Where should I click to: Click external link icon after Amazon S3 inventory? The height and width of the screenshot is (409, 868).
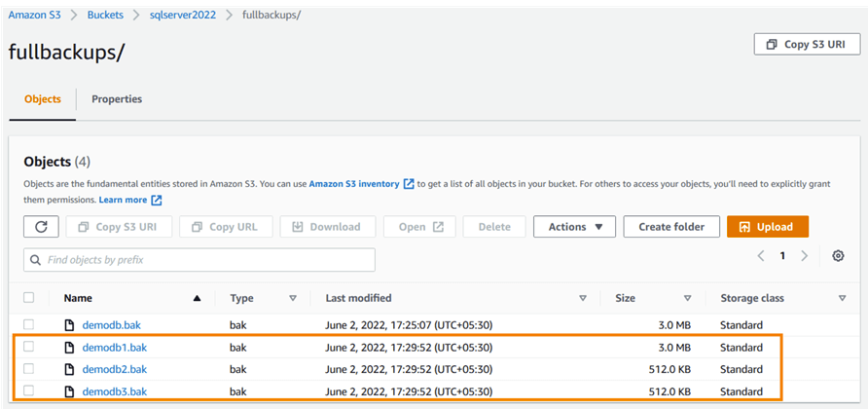point(409,183)
